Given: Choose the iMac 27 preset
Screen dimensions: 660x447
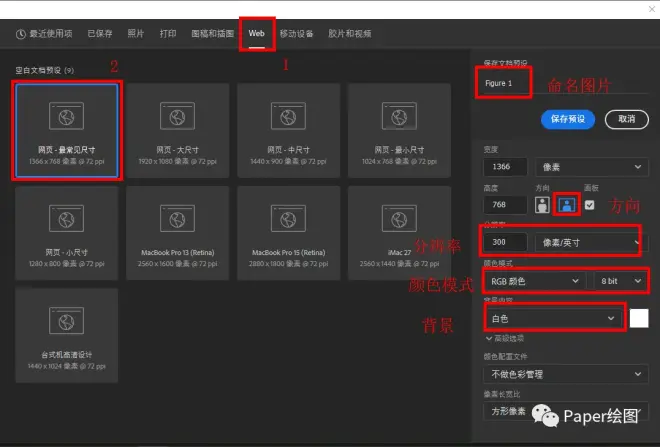Looking at the screenshot, I should click(x=399, y=233).
